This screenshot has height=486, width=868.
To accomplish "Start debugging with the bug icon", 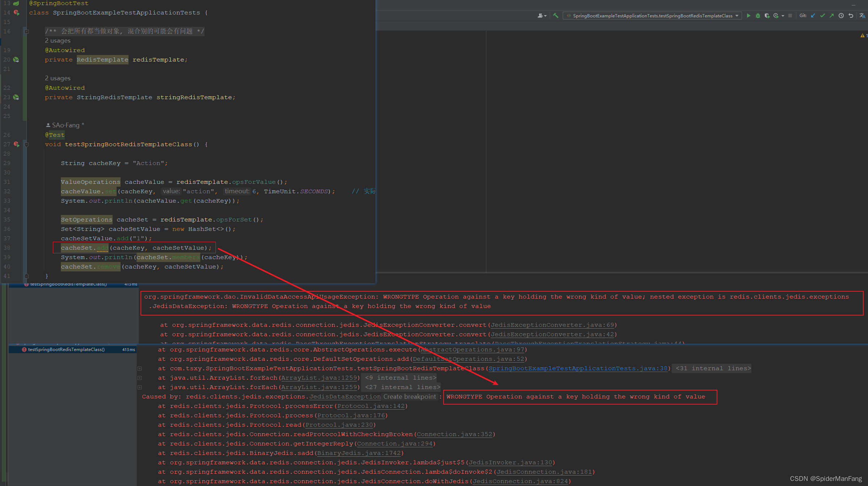I will tap(758, 16).
